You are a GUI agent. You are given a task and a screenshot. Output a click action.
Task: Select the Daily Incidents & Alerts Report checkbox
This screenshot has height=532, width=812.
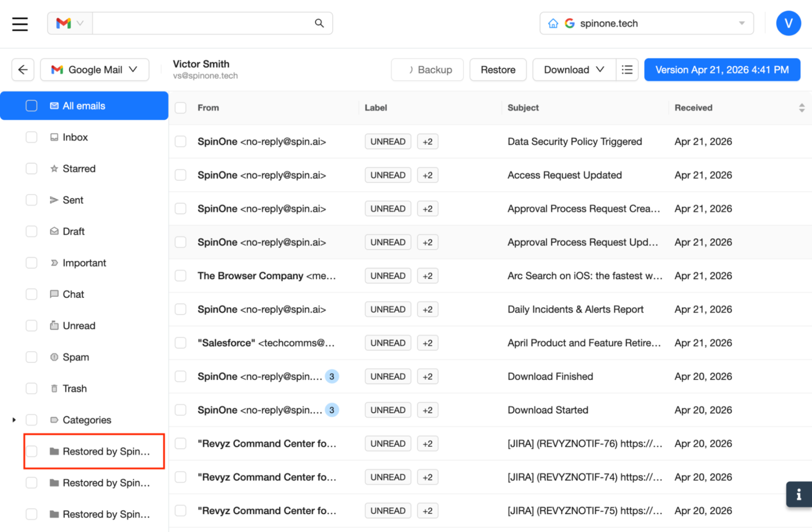(180, 309)
